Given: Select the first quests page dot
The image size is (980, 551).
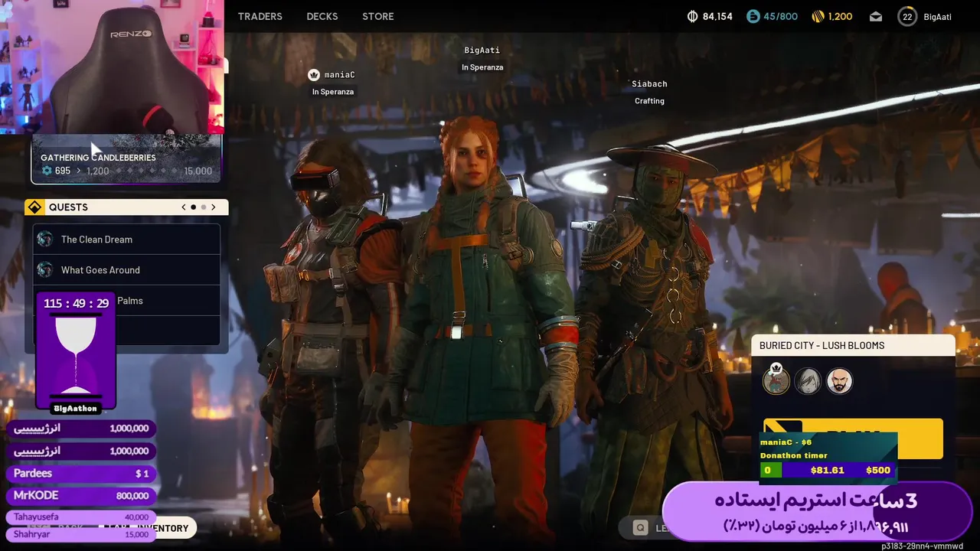Looking at the screenshot, I should [193, 207].
